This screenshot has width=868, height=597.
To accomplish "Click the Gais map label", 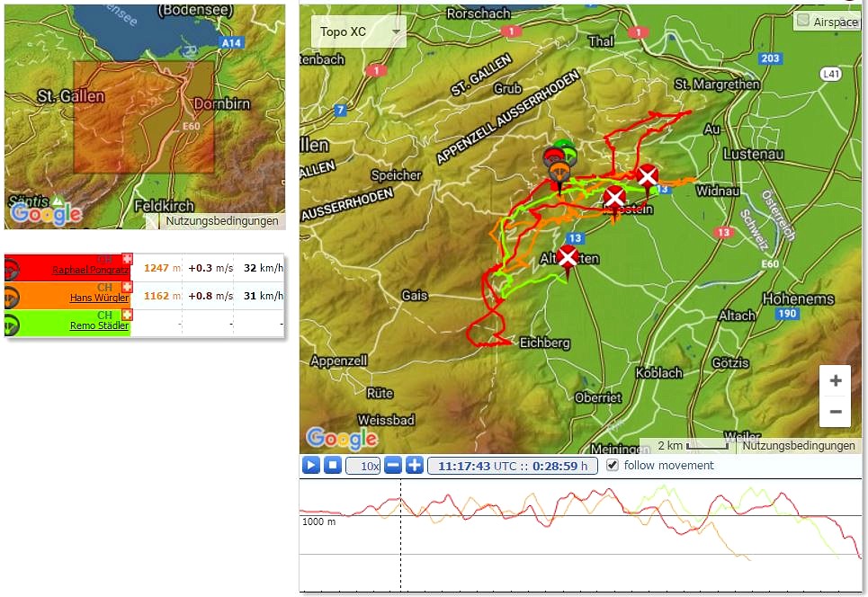I will [414, 296].
